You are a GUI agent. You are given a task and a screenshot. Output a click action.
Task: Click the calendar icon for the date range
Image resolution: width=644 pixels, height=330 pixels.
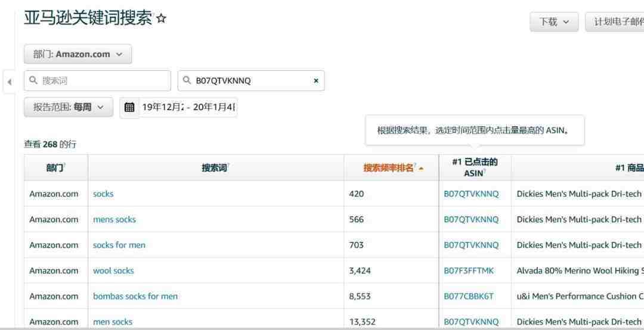[x=129, y=108]
